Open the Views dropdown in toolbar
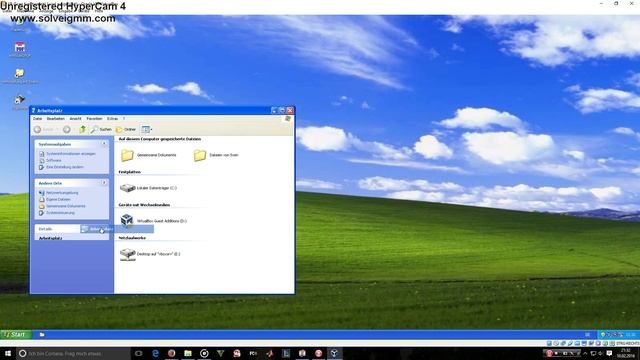640x360 pixels. coord(147,129)
